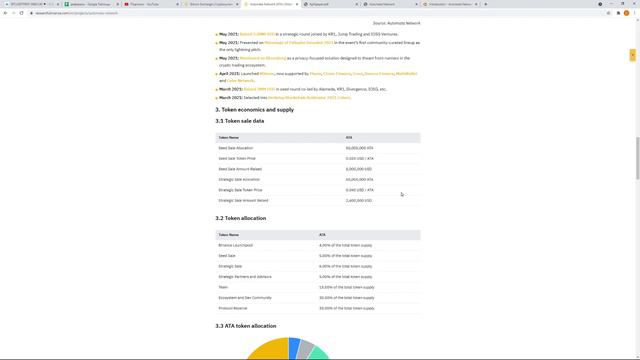Open the MathWallet link in April 2021
The image size is (640, 360).
[406, 74]
